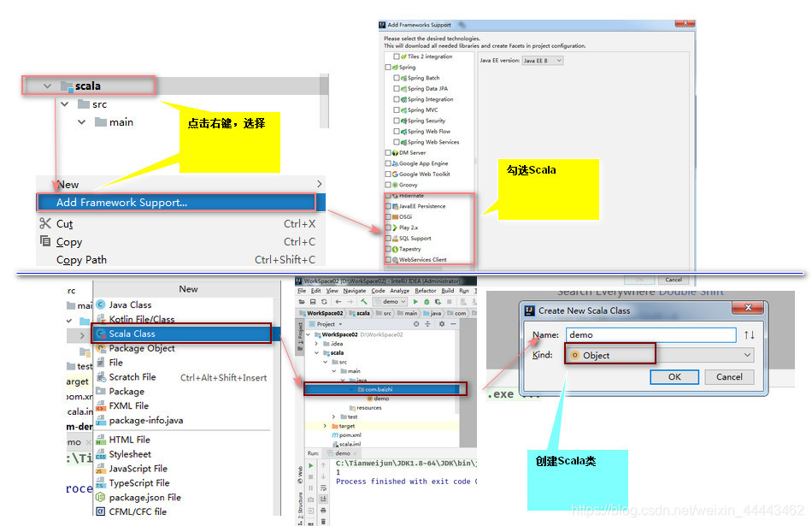
Task: Collapse the scala root folder chevron
Action: click(47, 86)
